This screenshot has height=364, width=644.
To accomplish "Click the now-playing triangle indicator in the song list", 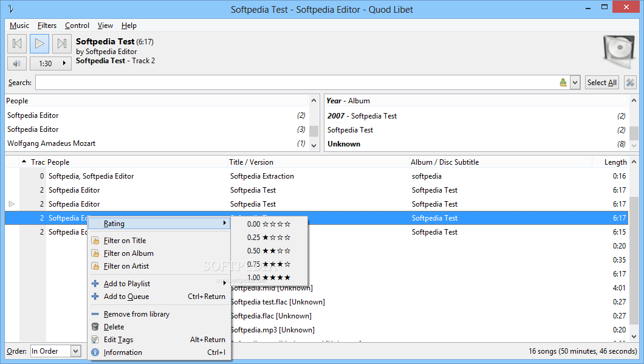I will [12, 204].
